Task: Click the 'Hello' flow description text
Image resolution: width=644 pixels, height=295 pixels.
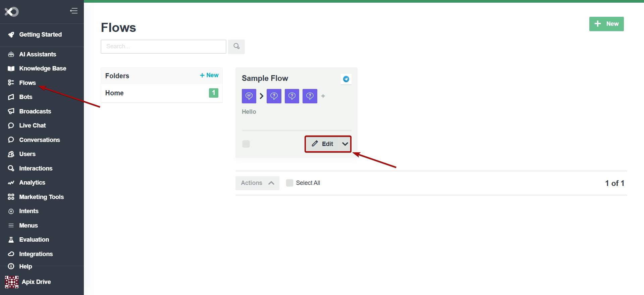Action: 249,112
